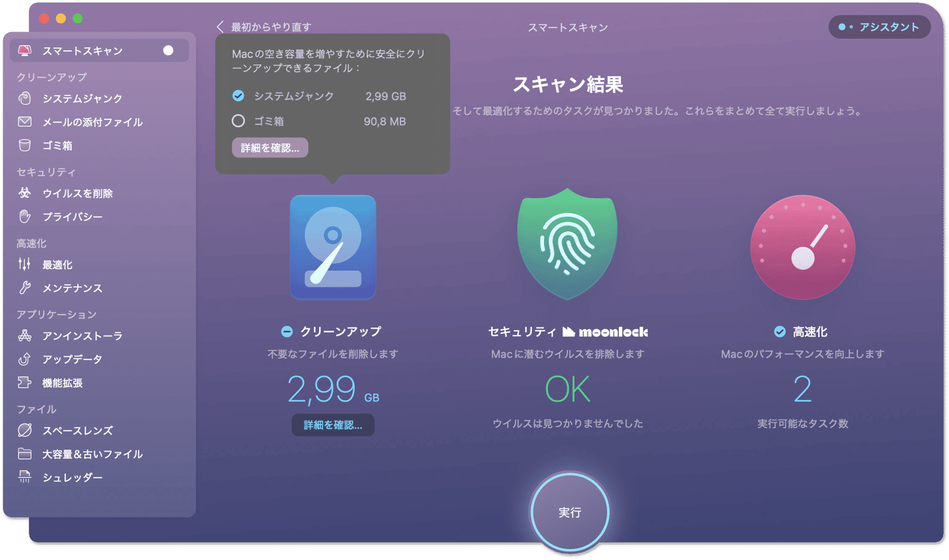The height and width of the screenshot is (560, 949).
Task: Click the round 実行 run button
Action: (569, 512)
